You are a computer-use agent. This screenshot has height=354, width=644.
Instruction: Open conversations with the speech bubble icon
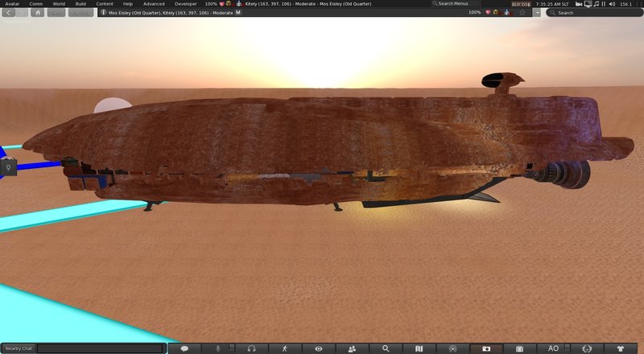pyautogui.click(x=185, y=348)
